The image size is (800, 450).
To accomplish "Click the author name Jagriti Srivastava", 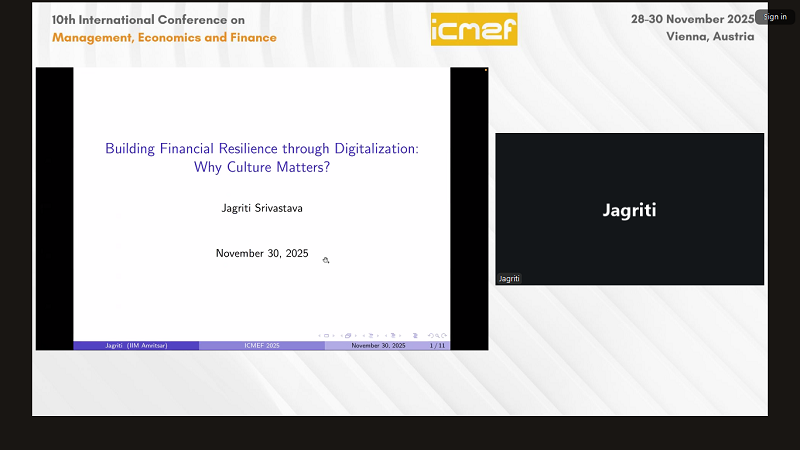I will tap(262, 209).
